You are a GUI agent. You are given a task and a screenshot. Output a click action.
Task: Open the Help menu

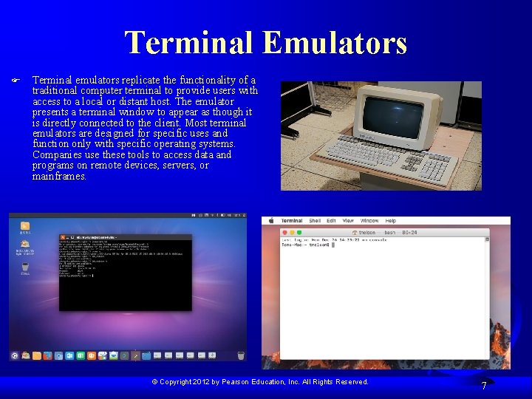[x=391, y=220]
